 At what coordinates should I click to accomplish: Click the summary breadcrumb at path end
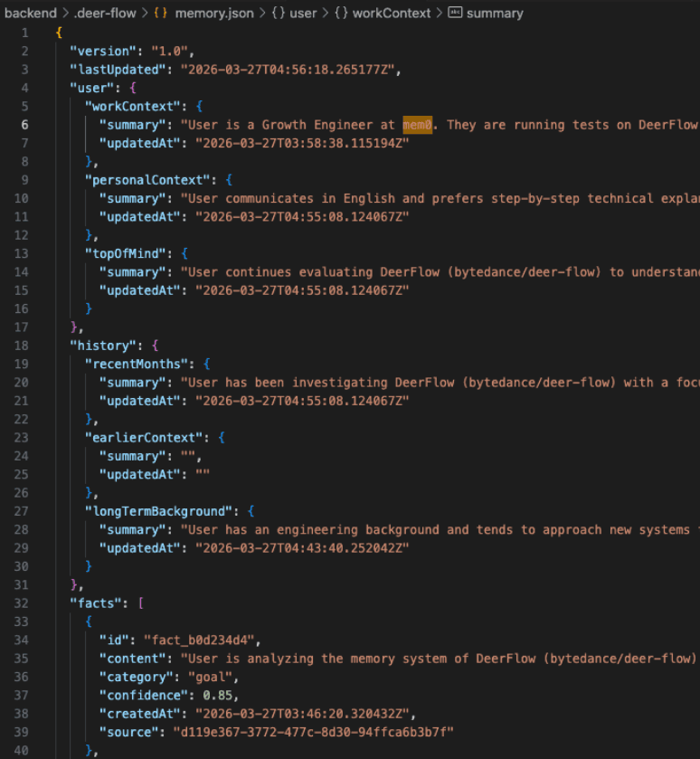pos(495,13)
